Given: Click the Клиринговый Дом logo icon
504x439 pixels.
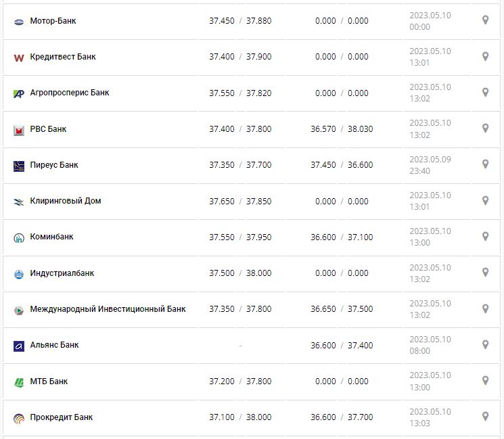Looking at the screenshot, I should coord(19,202).
